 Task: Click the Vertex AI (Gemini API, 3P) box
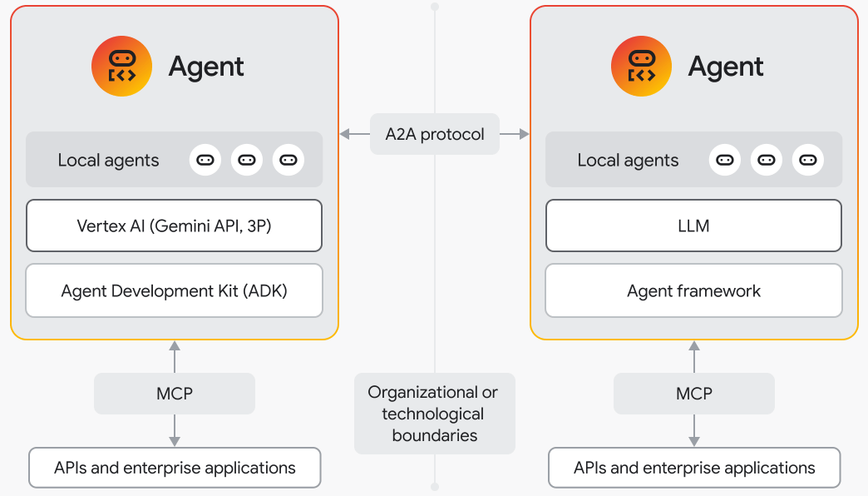(174, 226)
